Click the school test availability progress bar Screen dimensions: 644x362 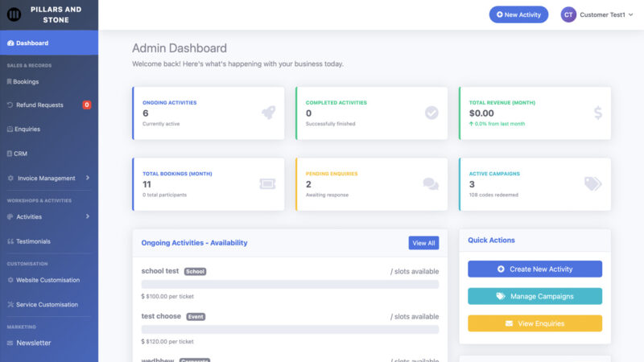[x=290, y=284]
